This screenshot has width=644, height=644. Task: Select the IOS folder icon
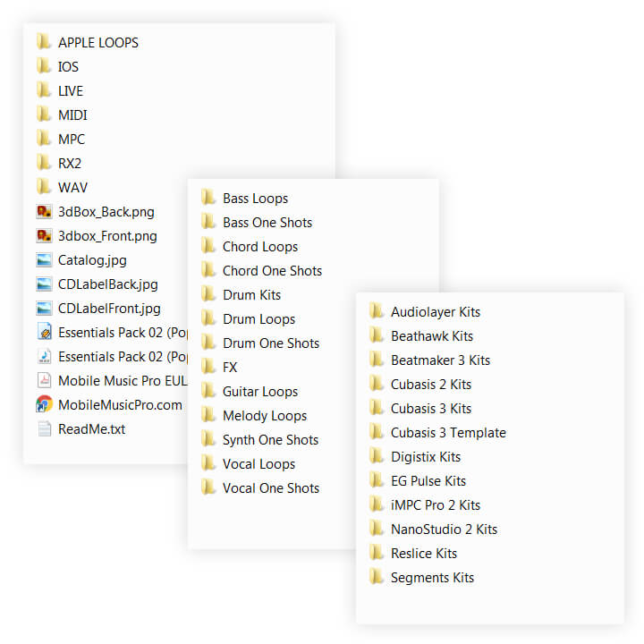(x=44, y=66)
